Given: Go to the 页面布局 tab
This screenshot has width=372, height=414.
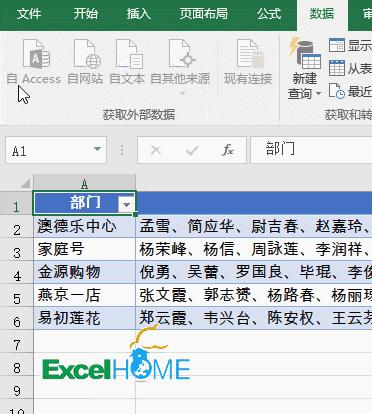Looking at the screenshot, I should pyautogui.click(x=204, y=14).
